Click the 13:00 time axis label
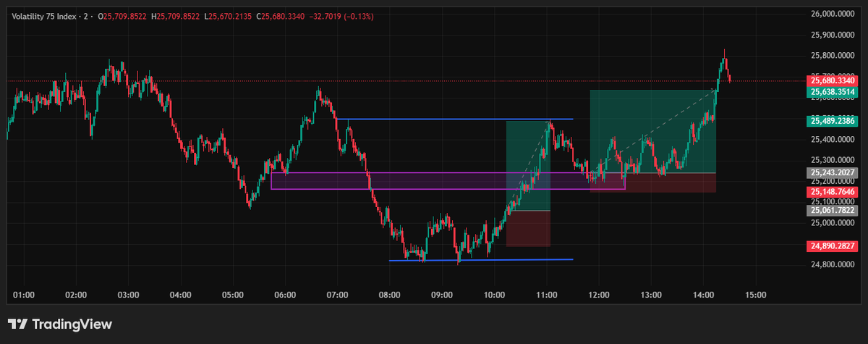This screenshot has height=344, width=868. [x=651, y=295]
